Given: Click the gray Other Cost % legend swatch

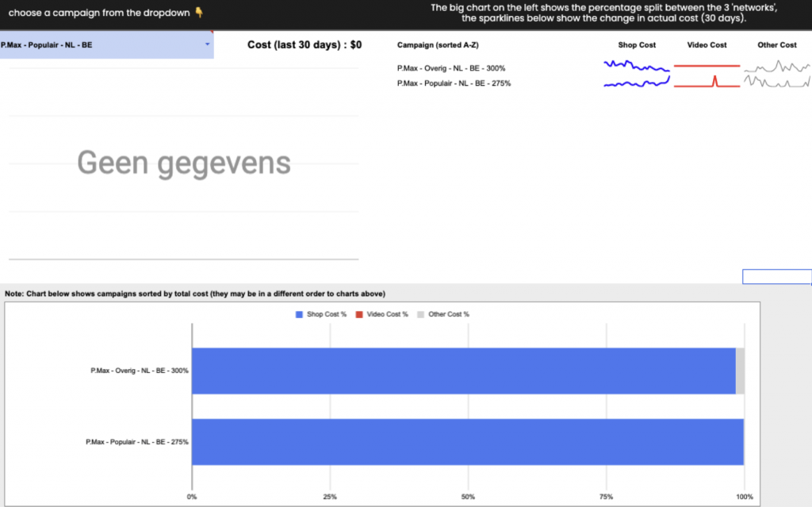Looking at the screenshot, I should pos(420,314).
